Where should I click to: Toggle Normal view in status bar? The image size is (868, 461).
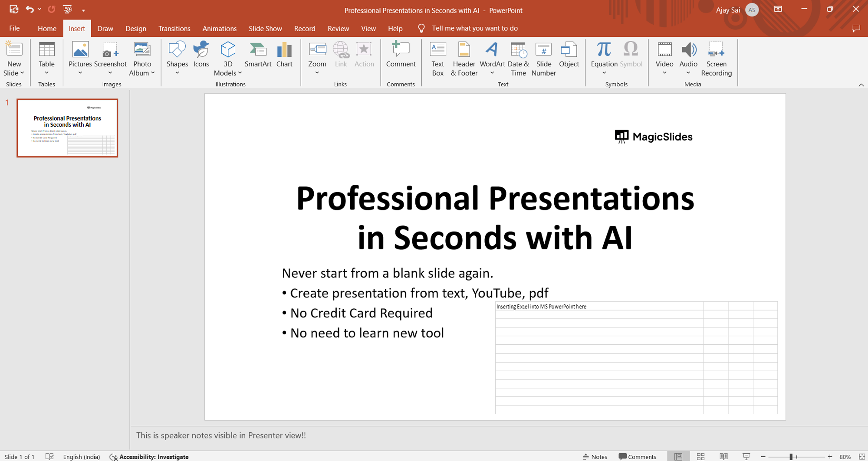pyautogui.click(x=678, y=457)
